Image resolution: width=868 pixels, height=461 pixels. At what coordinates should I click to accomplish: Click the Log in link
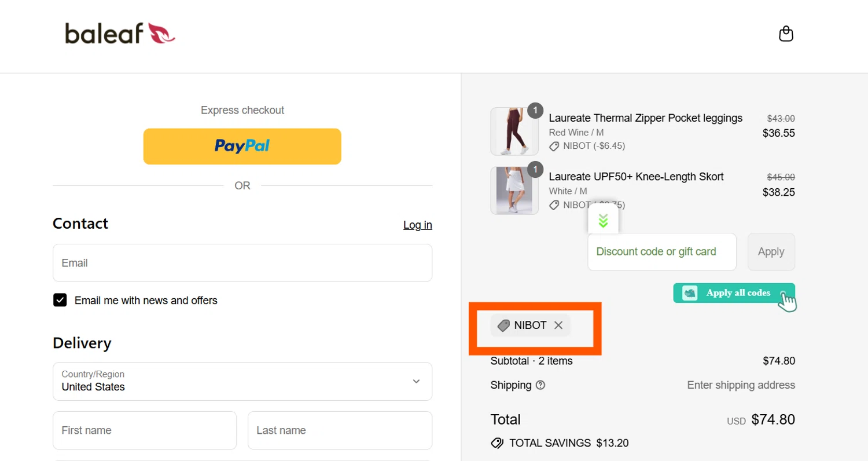(x=418, y=225)
